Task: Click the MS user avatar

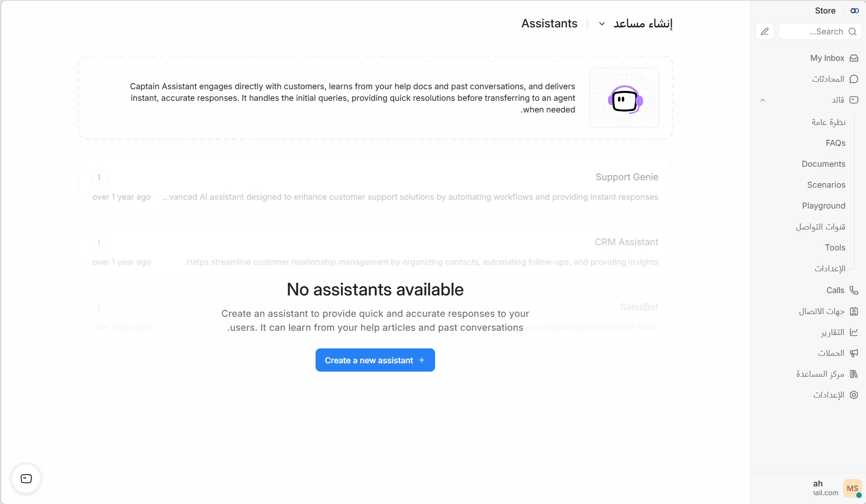Action: tap(853, 488)
